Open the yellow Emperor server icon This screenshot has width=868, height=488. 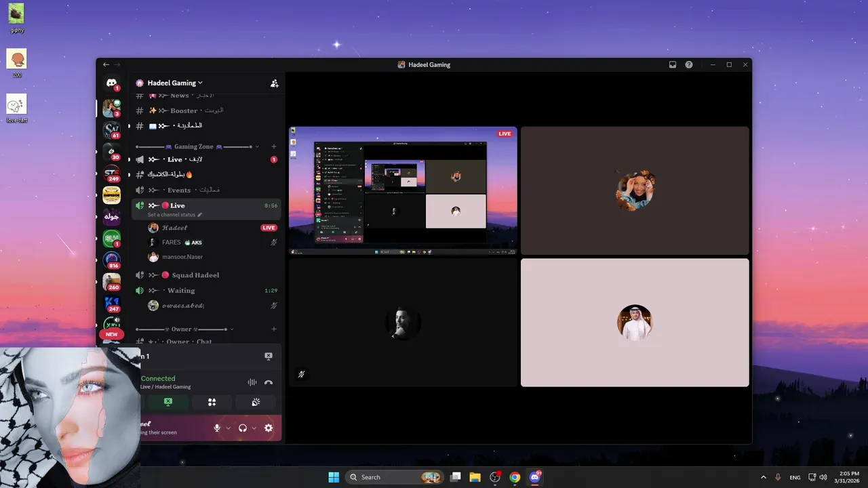pyautogui.click(x=111, y=195)
